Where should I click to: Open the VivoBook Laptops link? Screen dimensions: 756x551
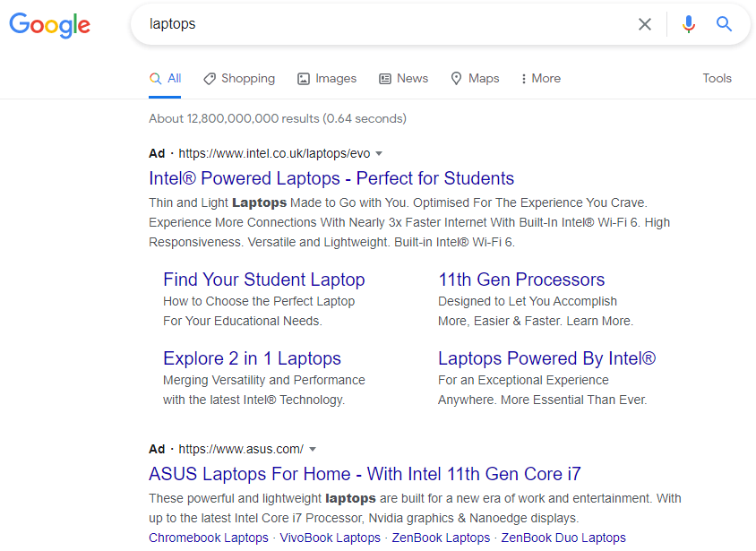[x=330, y=538]
